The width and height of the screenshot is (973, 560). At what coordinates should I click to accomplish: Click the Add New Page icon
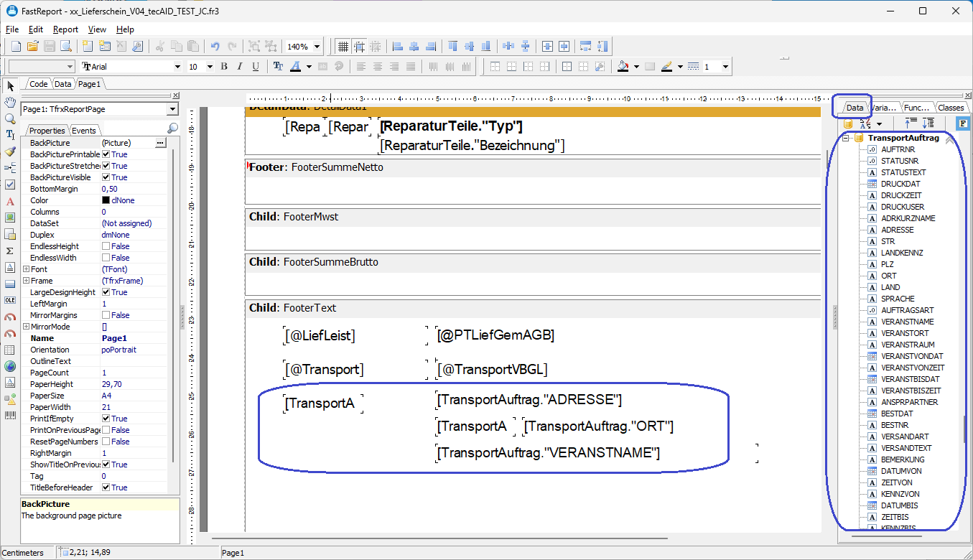88,46
